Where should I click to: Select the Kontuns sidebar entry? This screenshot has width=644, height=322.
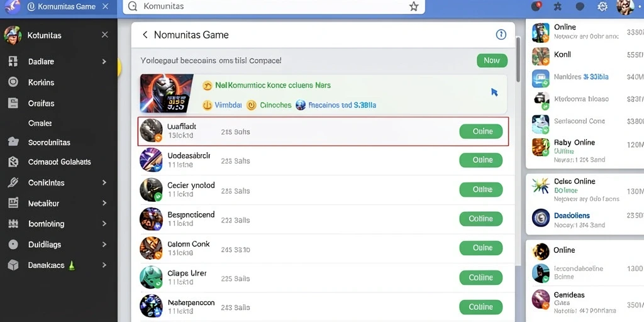[41, 82]
